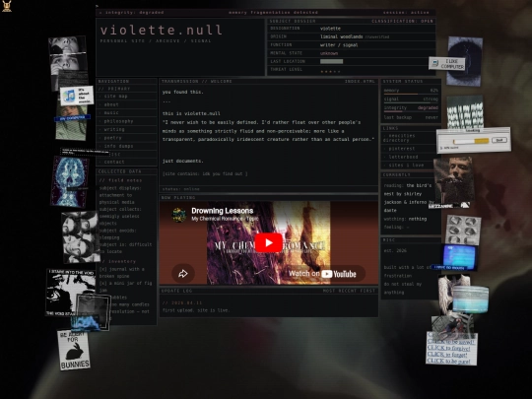Image resolution: width=532 pixels, height=399 pixels.
Task: Click 'first upload. site is live.' entry
Action: [x=196, y=310]
